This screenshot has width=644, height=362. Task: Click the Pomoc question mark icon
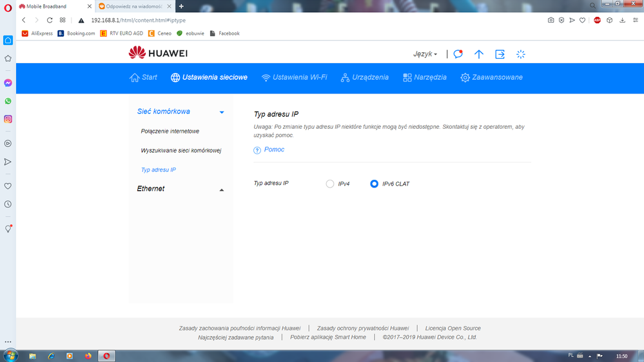[x=257, y=150]
